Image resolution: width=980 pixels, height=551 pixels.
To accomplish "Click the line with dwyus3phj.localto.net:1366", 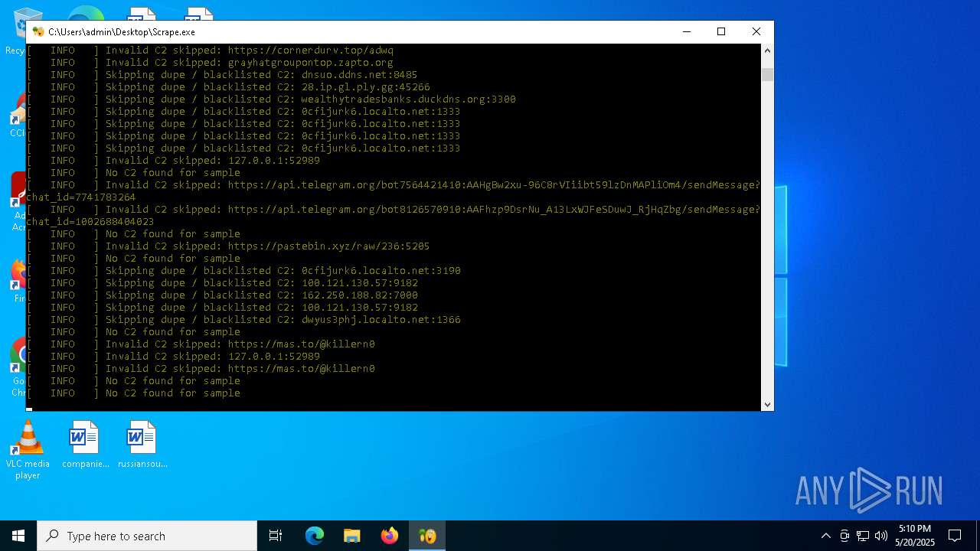I will click(243, 320).
